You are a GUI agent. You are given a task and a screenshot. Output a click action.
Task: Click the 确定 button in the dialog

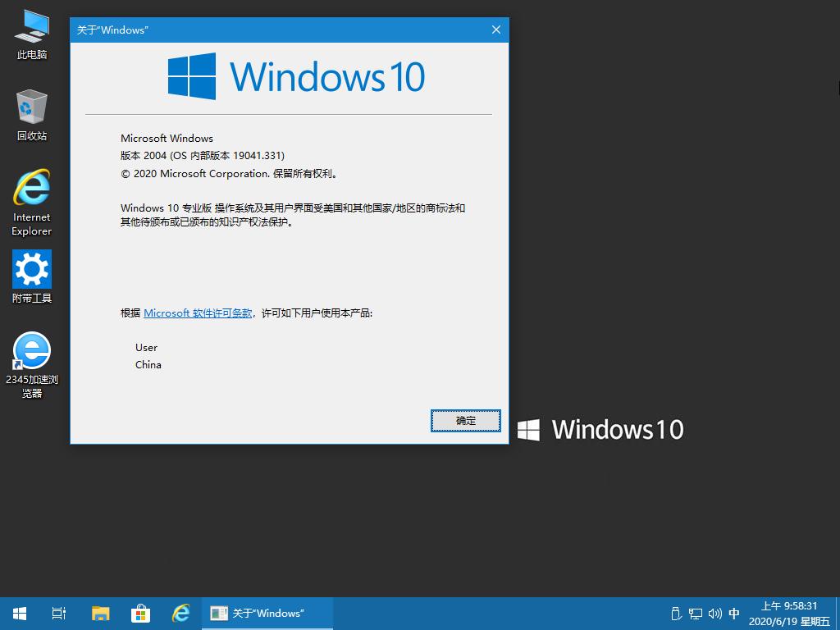tap(466, 421)
